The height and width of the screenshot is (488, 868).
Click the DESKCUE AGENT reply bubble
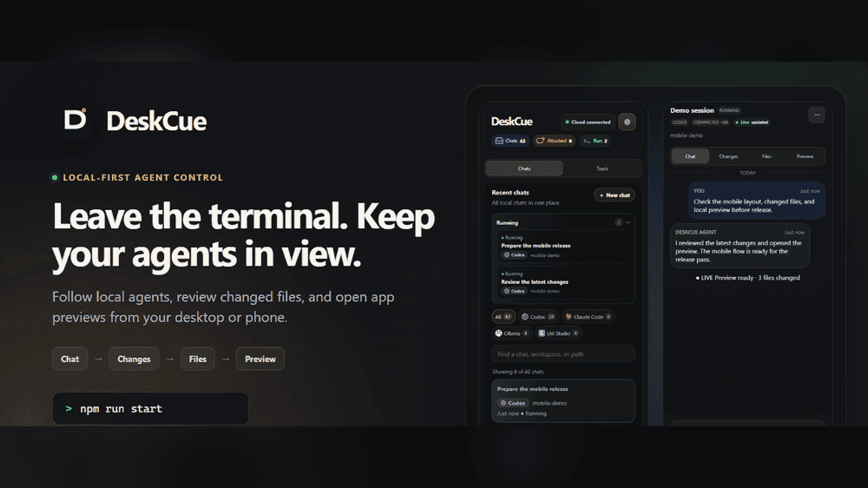(x=740, y=247)
